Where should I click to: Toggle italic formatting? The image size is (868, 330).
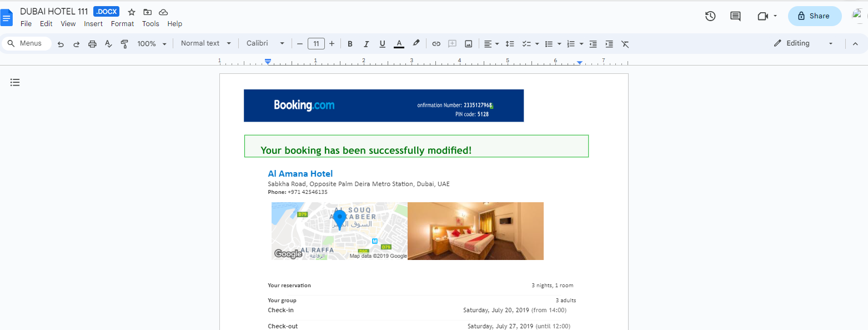click(366, 44)
